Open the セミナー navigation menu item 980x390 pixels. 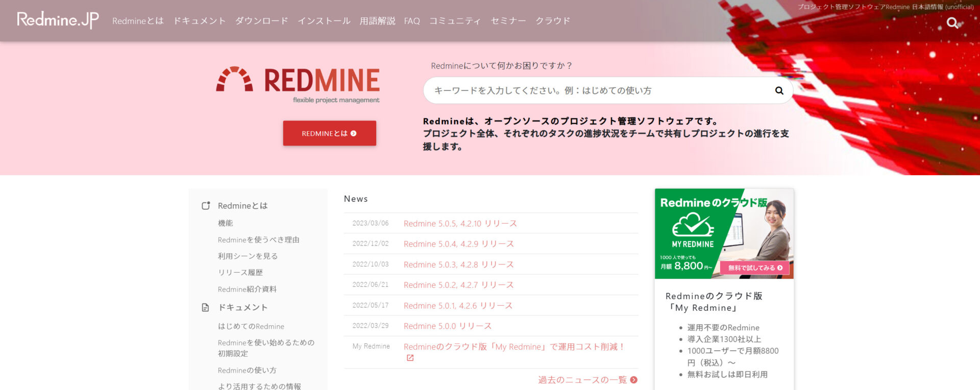tap(508, 21)
